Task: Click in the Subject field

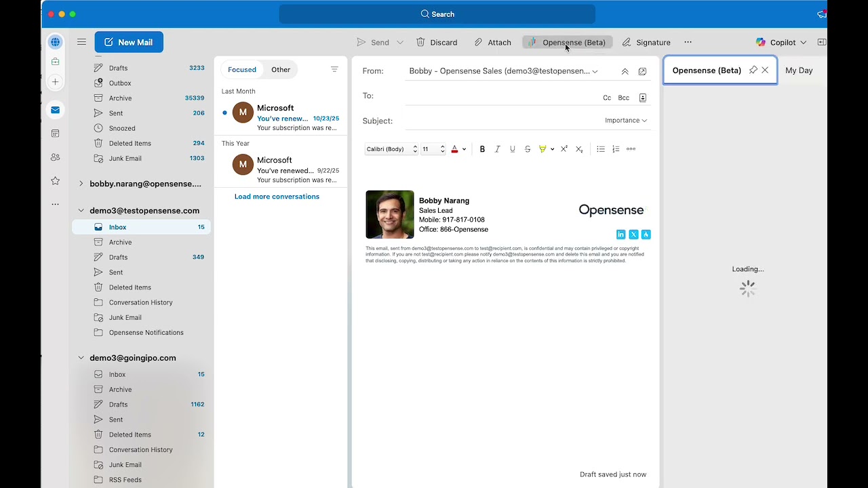Action: tap(502, 121)
